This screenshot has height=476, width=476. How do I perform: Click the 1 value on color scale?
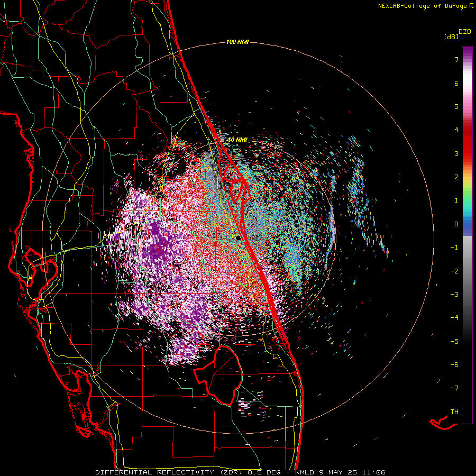pyautogui.click(x=456, y=200)
